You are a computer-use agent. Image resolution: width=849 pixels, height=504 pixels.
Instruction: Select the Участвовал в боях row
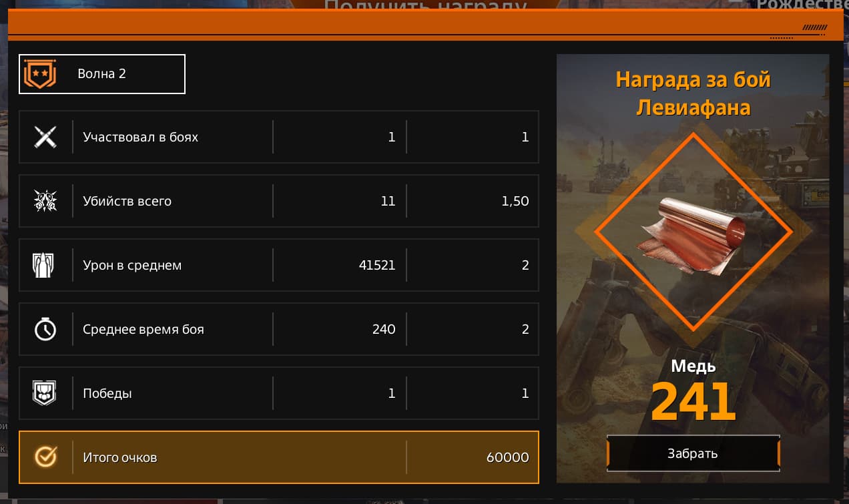[279, 138]
